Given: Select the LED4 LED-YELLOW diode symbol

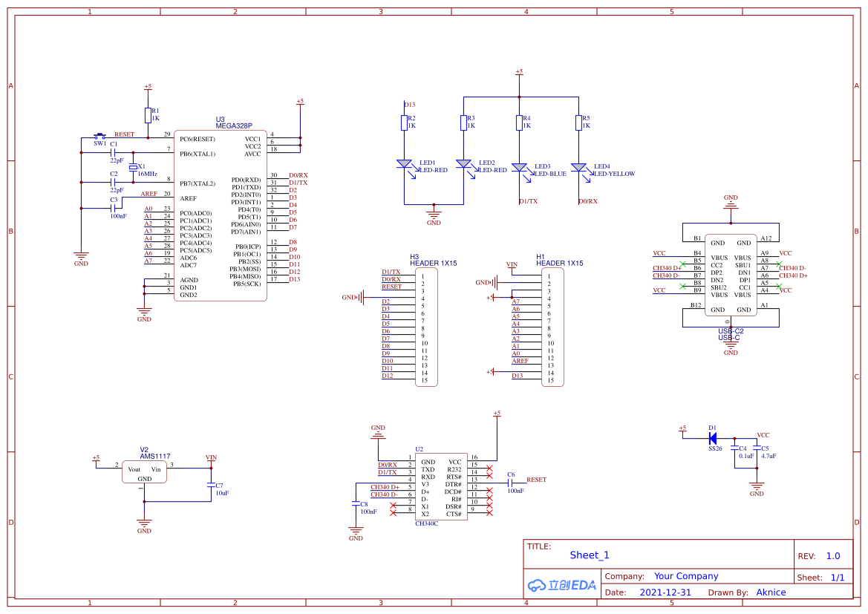Looking at the screenshot, I should click(578, 167).
